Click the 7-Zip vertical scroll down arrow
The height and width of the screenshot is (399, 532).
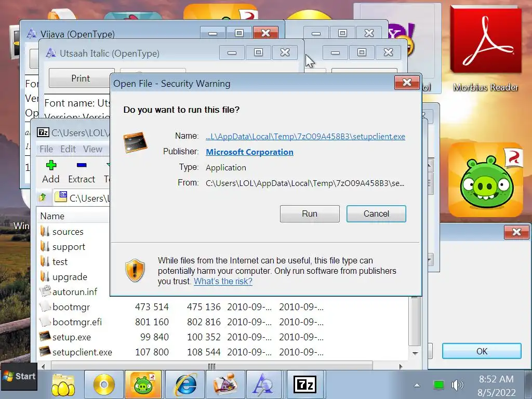(x=415, y=353)
